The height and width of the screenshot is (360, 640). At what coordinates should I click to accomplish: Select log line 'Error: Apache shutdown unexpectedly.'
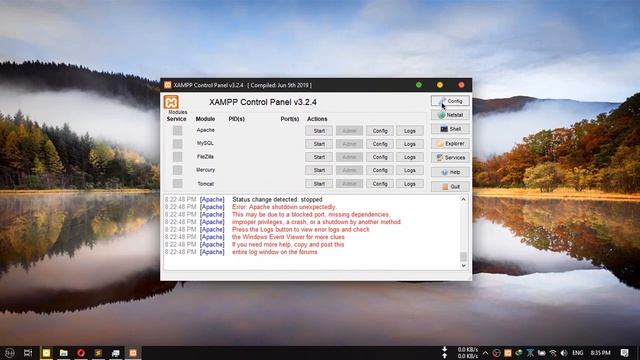click(284, 207)
